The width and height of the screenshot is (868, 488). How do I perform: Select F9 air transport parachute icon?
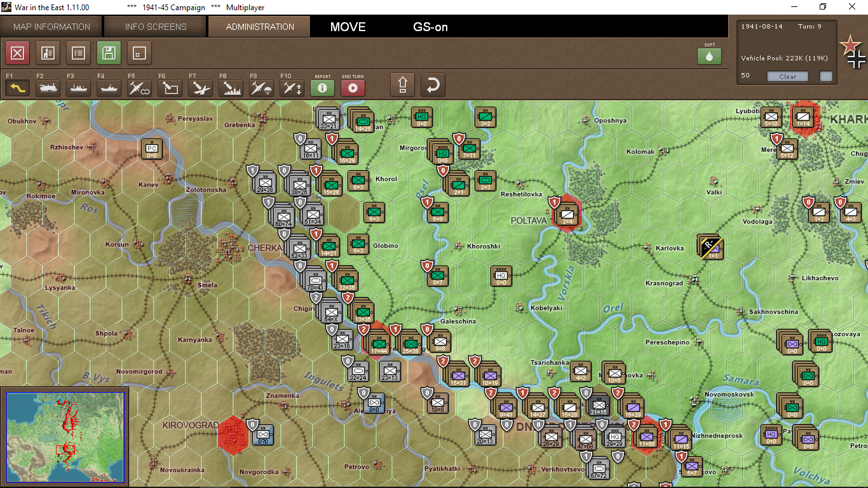point(261,88)
